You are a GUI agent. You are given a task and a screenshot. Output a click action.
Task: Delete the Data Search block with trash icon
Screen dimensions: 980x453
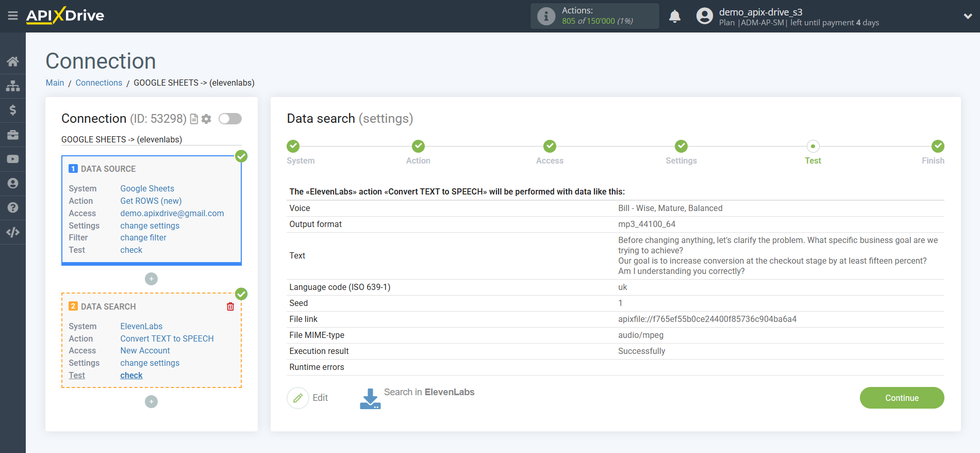[x=230, y=306]
